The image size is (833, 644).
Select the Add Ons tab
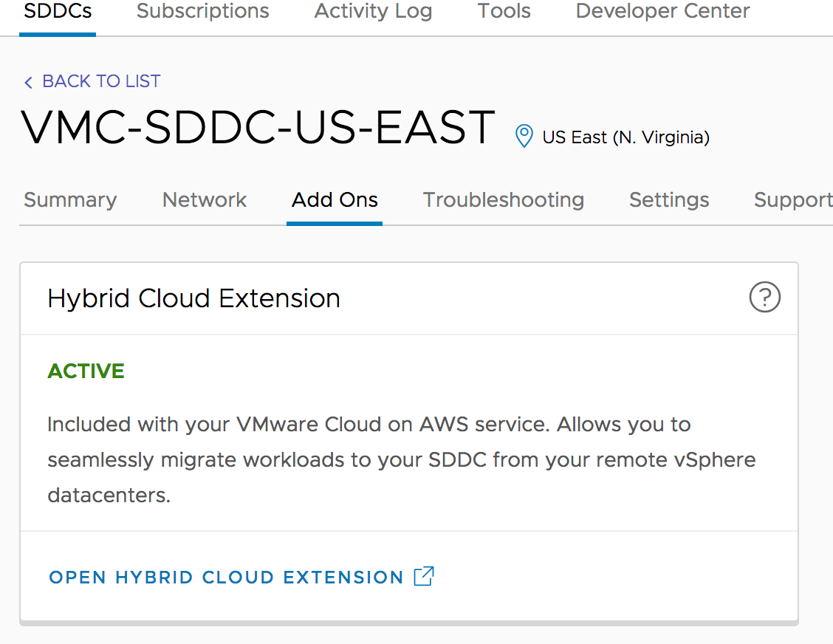click(x=334, y=199)
